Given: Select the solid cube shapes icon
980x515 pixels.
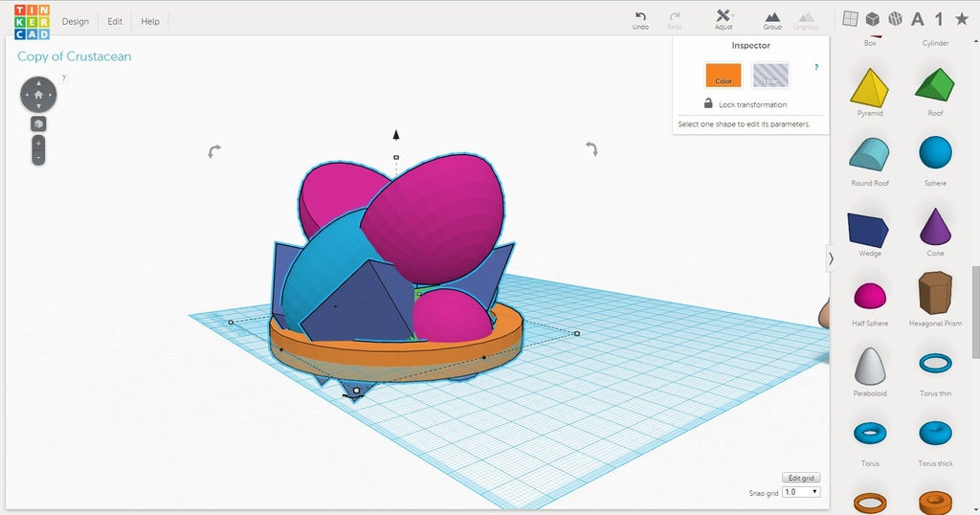Looking at the screenshot, I should 873,19.
